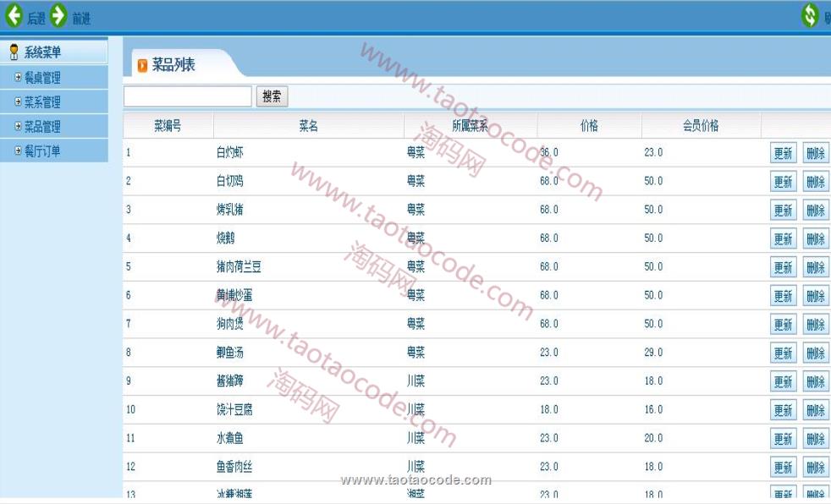The height and width of the screenshot is (504, 831).
Task: Click 更新 for the 烧鹅 row
Action: [783, 238]
